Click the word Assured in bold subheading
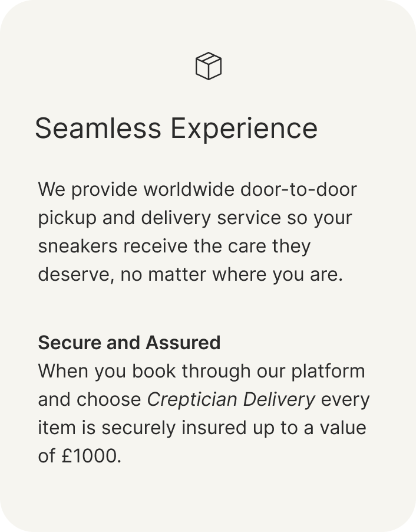This screenshot has height=532, width=416. click(183, 342)
